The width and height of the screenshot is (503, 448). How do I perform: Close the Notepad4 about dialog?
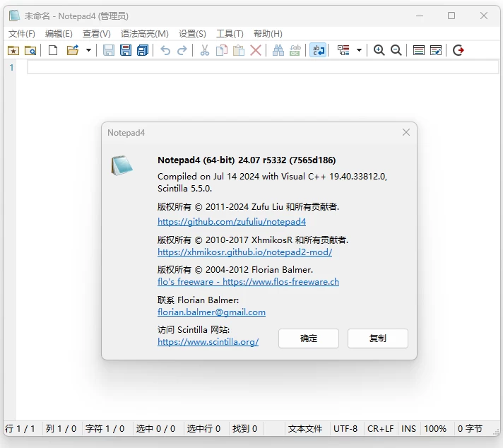coord(406,132)
